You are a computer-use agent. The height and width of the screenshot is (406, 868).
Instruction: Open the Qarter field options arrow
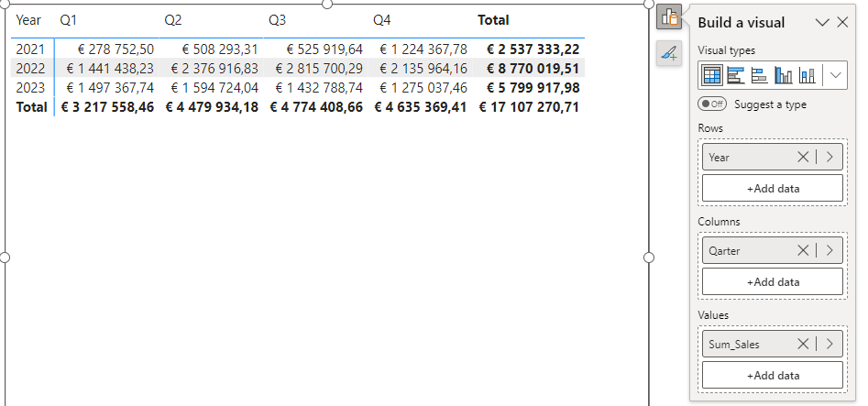coord(830,251)
